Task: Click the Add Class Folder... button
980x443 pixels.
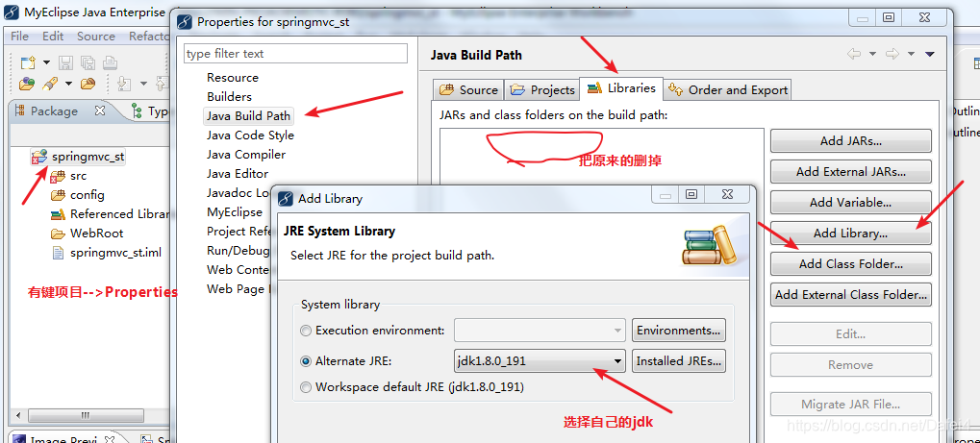Action: point(850,264)
